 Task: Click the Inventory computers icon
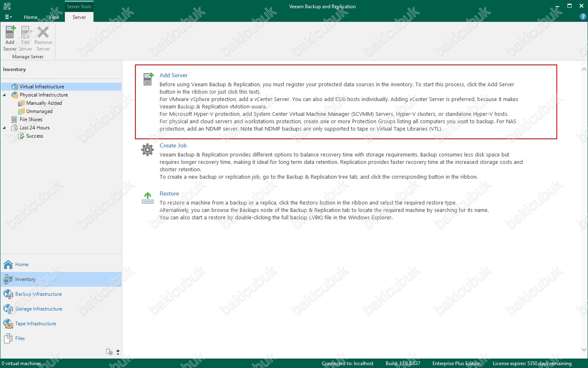pos(8,279)
